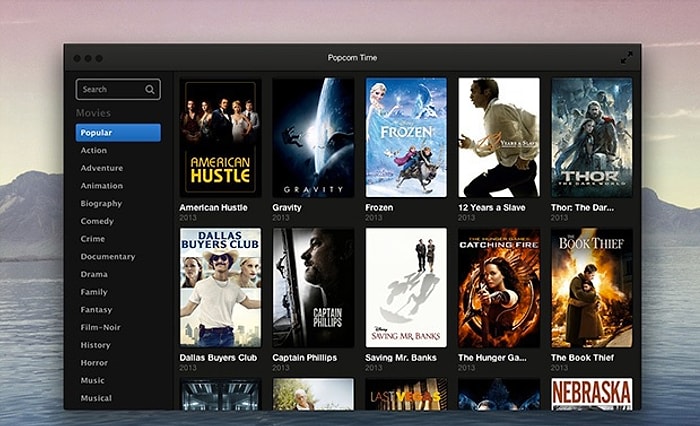Viewport: 700px width, 426px height.
Task: Open the Thor: The Dark World poster
Action: click(x=592, y=138)
